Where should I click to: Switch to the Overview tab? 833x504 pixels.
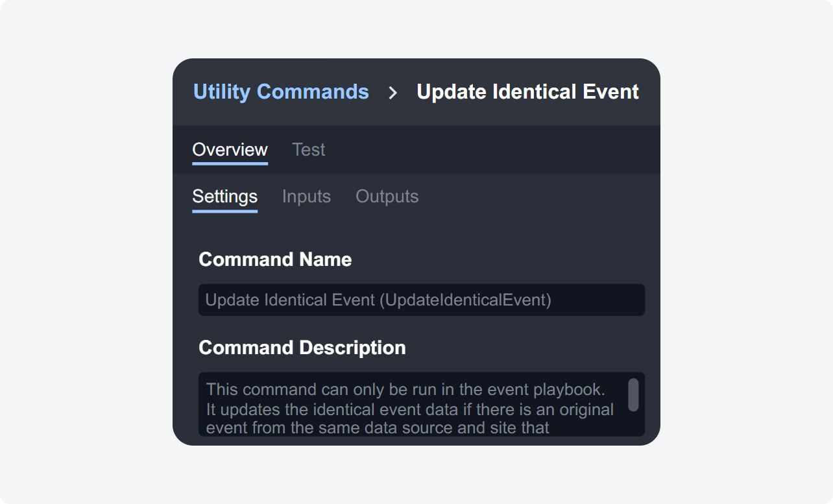230,150
